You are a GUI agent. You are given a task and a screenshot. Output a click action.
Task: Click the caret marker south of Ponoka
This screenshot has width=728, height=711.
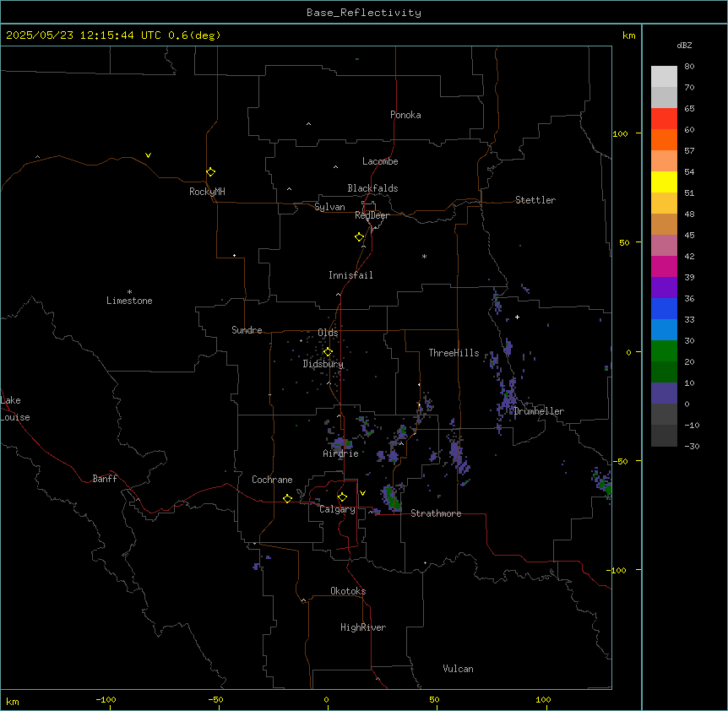pos(309,124)
